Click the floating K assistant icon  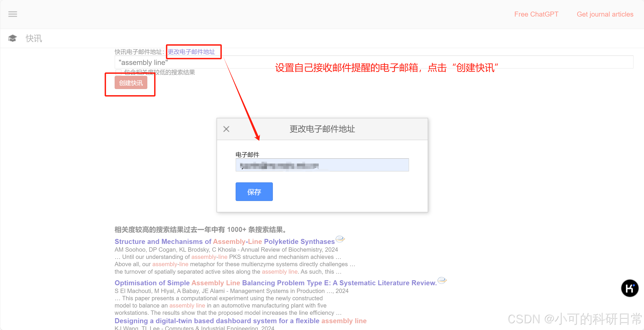point(629,288)
